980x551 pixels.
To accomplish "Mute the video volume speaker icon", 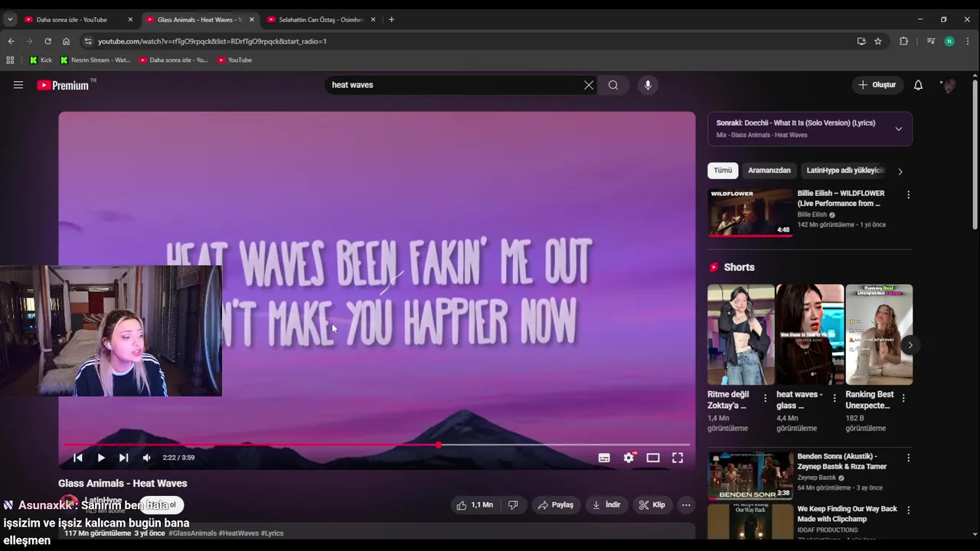I will pyautogui.click(x=146, y=458).
